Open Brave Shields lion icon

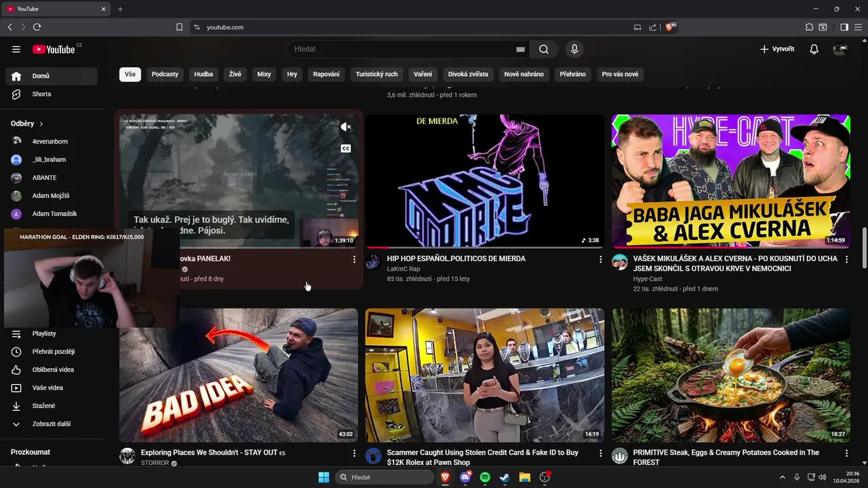(670, 27)
